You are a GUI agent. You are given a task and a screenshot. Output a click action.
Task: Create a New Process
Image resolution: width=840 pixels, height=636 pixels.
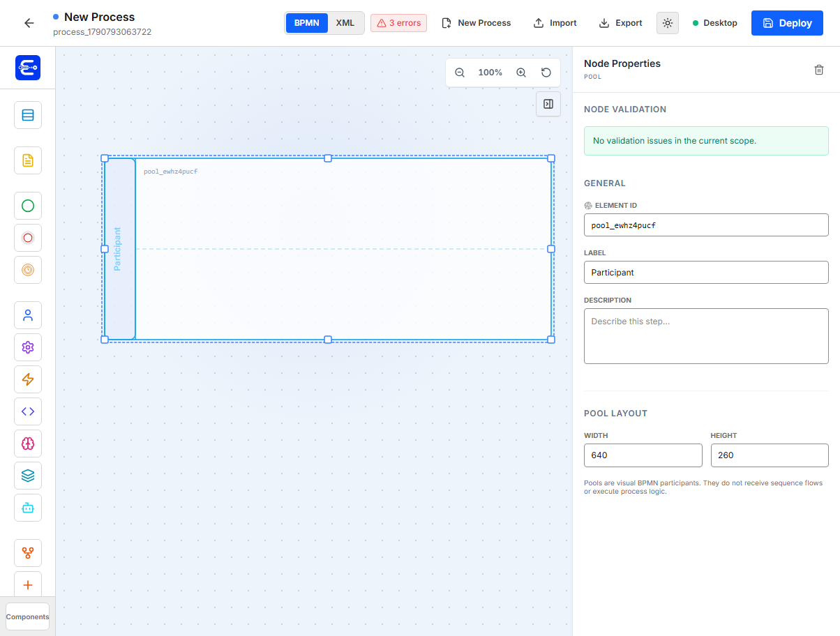477,23
